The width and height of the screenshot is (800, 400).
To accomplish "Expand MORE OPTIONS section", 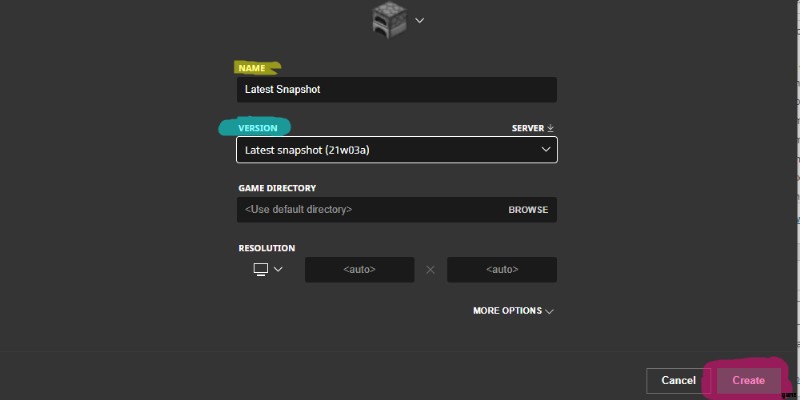I will tap(507, 311).
